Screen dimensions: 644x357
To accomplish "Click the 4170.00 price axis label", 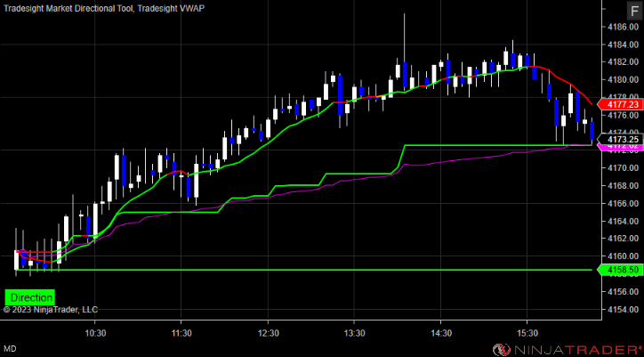I will (x=623, y=167).
